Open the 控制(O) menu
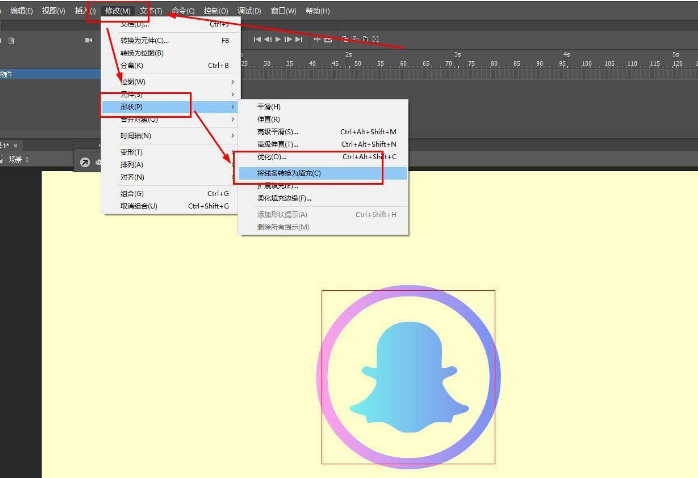 pyautogui.click(x=216, y=11)
